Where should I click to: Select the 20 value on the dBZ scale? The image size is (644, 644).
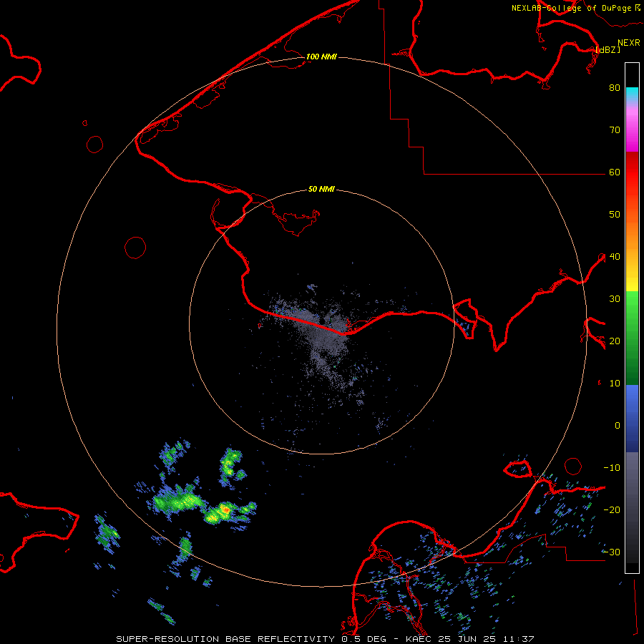tap(615, 341)
